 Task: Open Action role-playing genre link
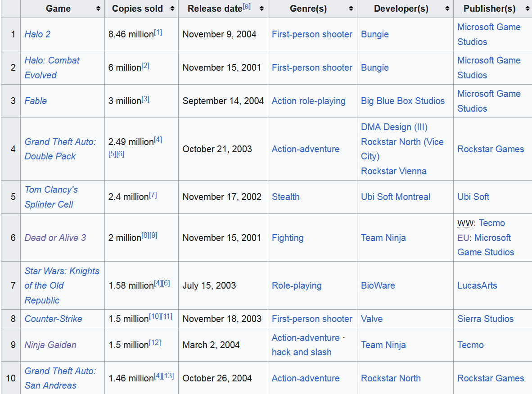(309, 101)
